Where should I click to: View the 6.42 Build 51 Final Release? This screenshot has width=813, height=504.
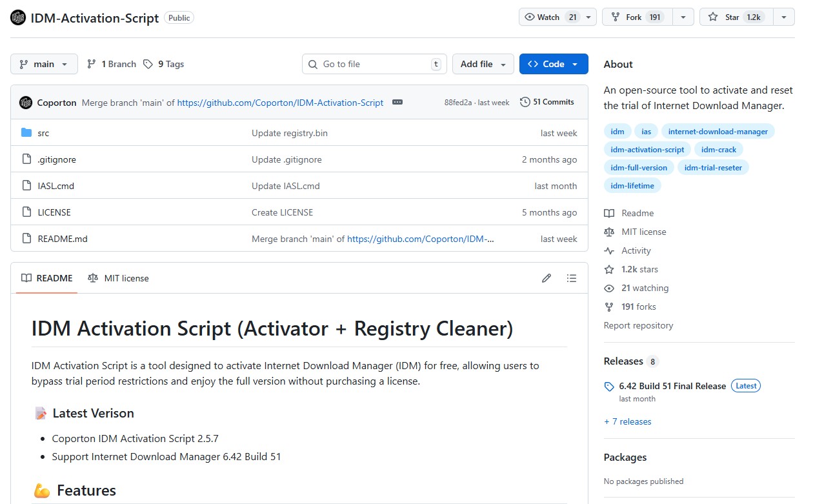tap(671, 386)
